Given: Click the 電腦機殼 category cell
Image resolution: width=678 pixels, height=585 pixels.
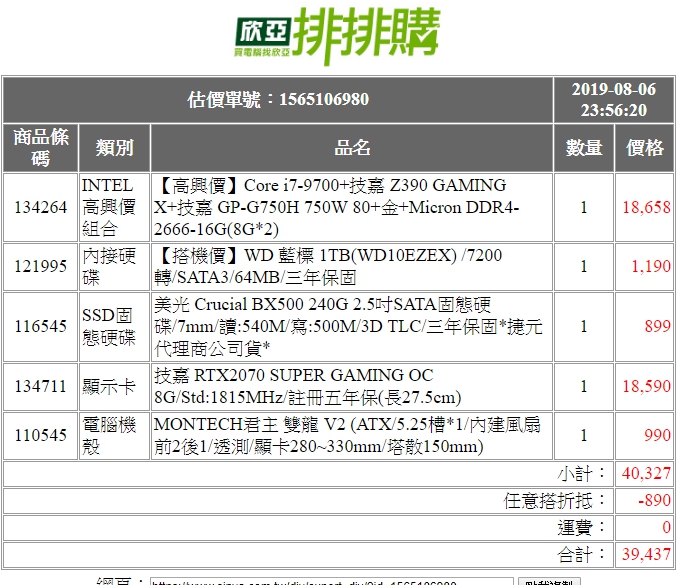Looking at the screenshot, I should coord(114,435).
